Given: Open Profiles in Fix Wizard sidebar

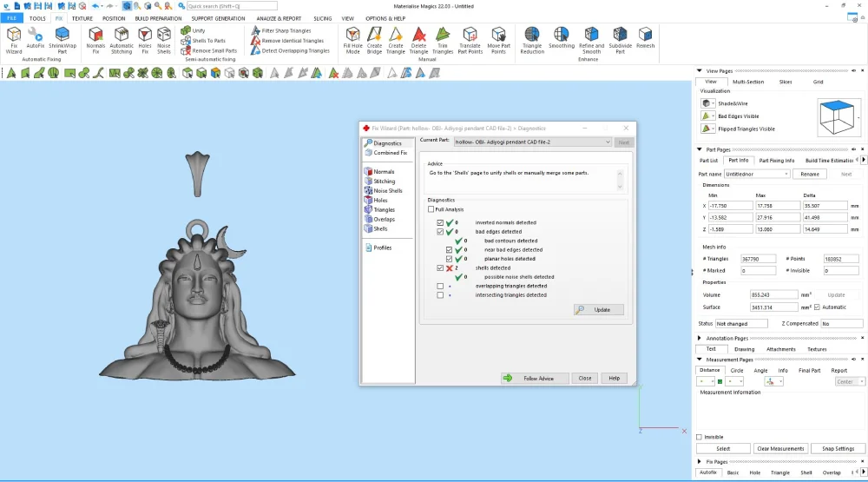Looking at the screenshot, I should (x=382, y=248).
